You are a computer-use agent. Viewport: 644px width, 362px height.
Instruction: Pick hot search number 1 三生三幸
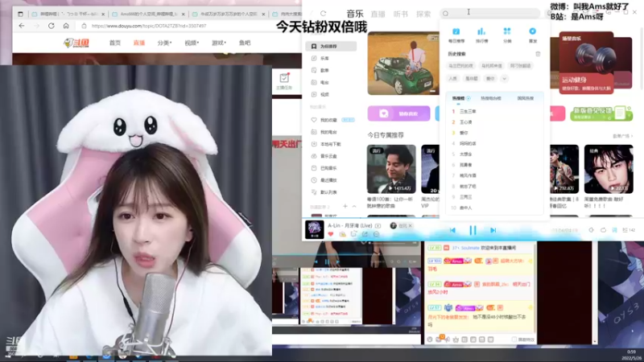coord(468,111)
